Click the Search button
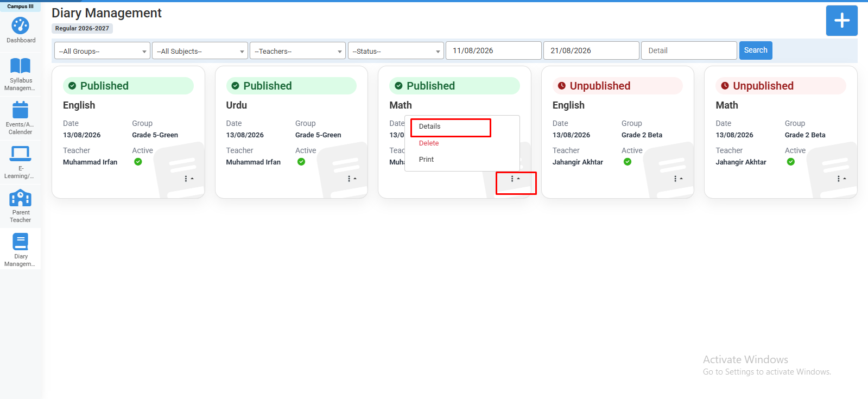Screen dimensions: 868x399 coord(756,50)
